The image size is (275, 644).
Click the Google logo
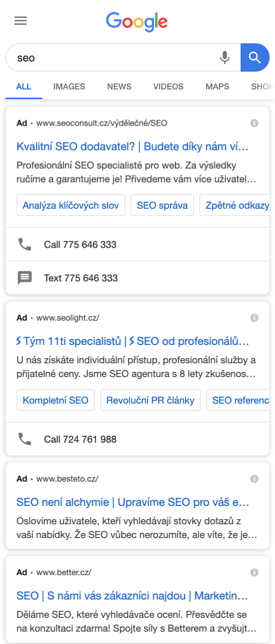pos(137,22)
